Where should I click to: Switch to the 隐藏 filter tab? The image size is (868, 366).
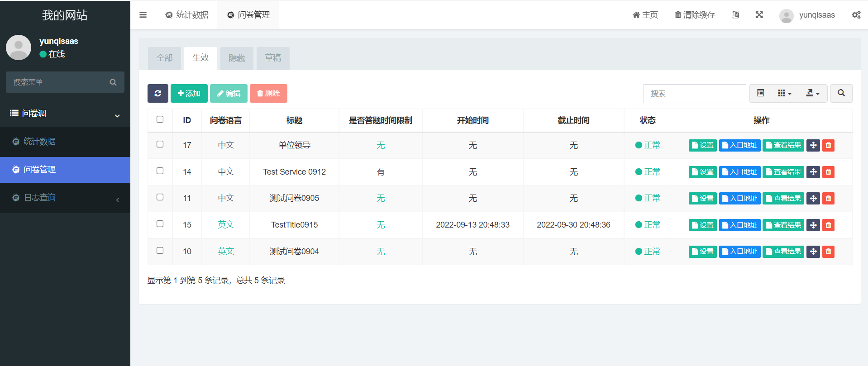click(237, 58)
